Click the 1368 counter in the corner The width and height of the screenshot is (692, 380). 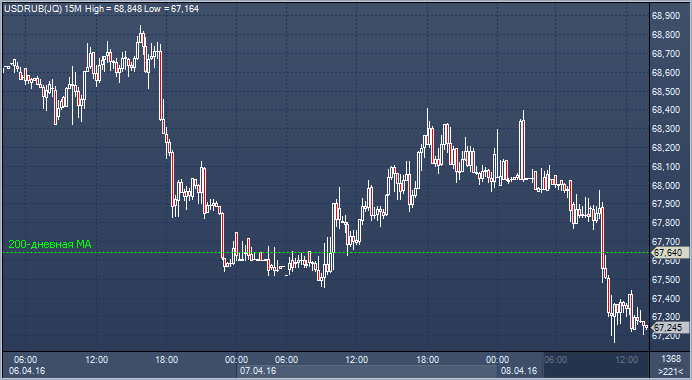671,358
